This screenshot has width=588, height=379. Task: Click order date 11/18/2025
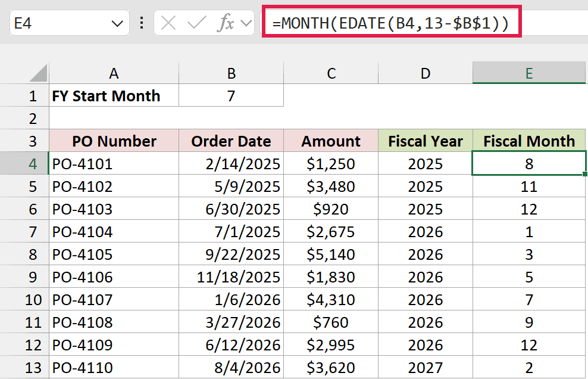pos(232,277)
